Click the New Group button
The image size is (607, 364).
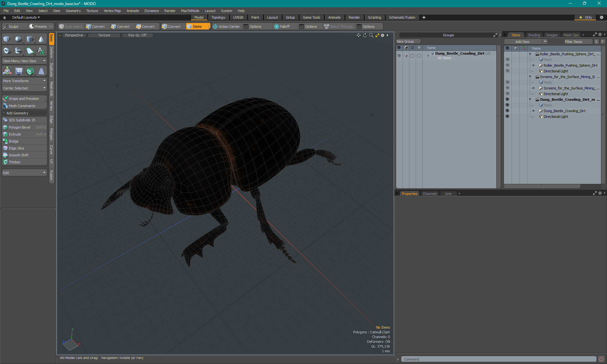[x=408, y=41]
